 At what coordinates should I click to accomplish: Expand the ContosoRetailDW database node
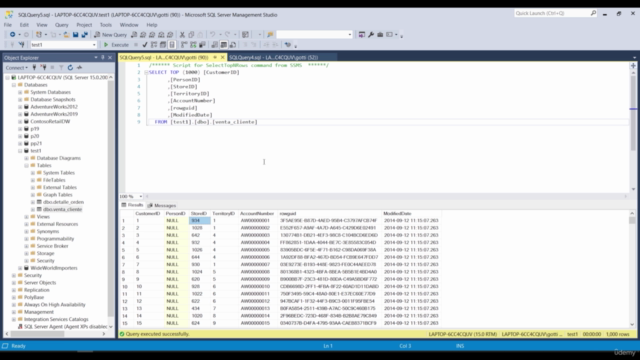[20, 122]
